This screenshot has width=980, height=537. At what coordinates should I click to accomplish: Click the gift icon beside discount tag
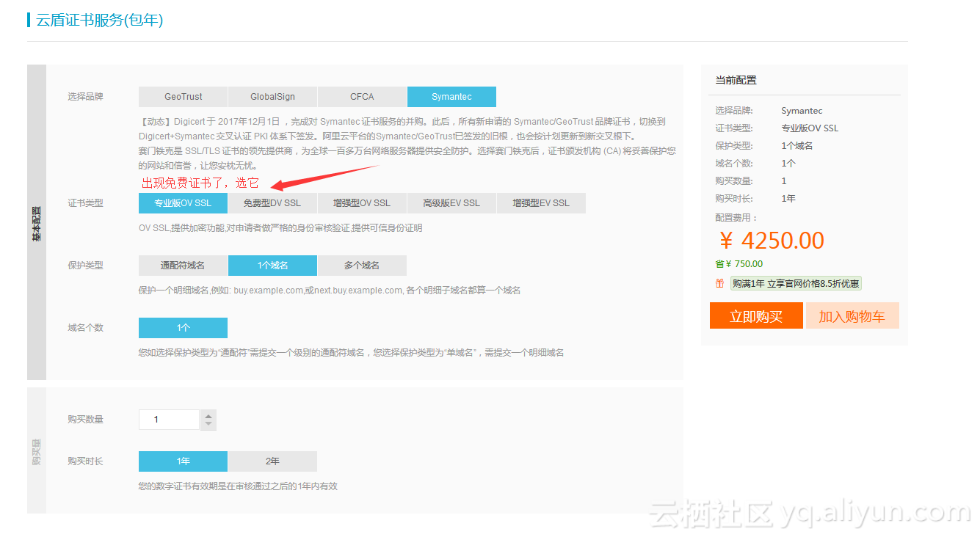pos(719,283)
